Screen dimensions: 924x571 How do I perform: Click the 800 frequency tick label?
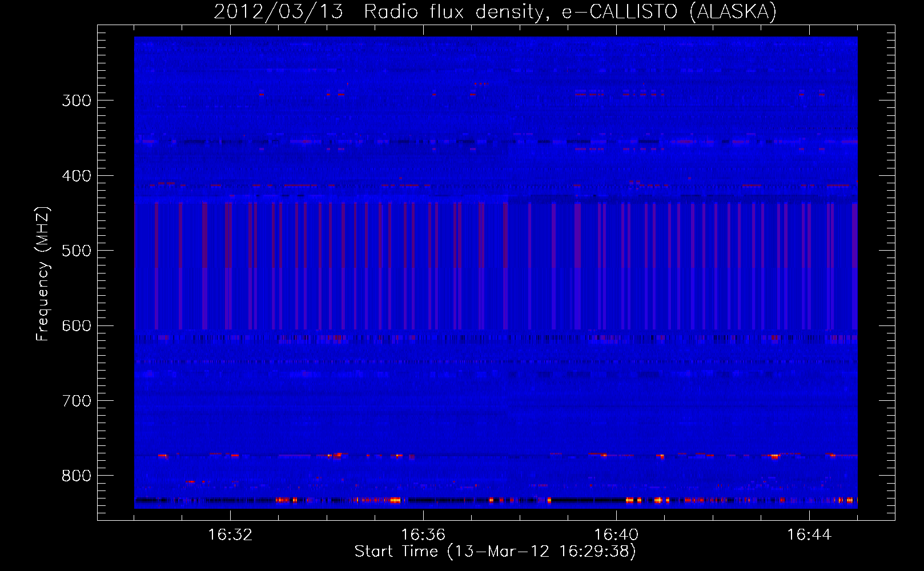click(x=77, y=476)
